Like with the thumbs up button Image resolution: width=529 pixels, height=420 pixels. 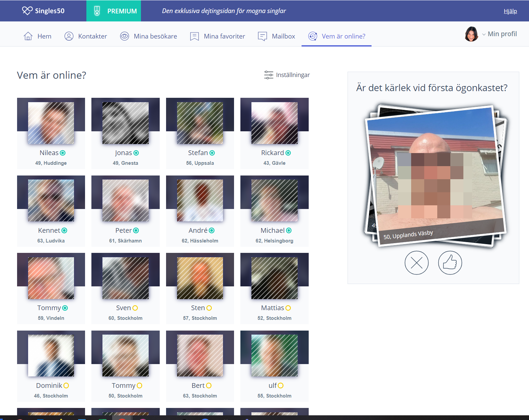pos(450,263)
